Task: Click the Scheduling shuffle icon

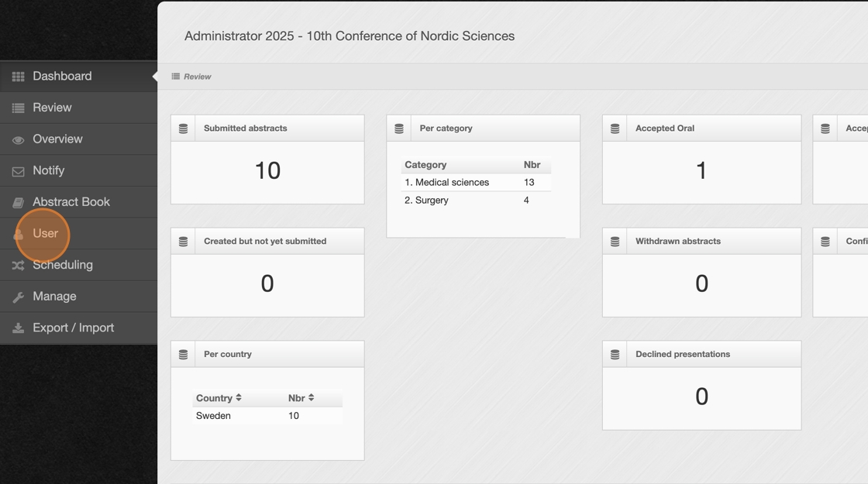Action: click(18, 266)
